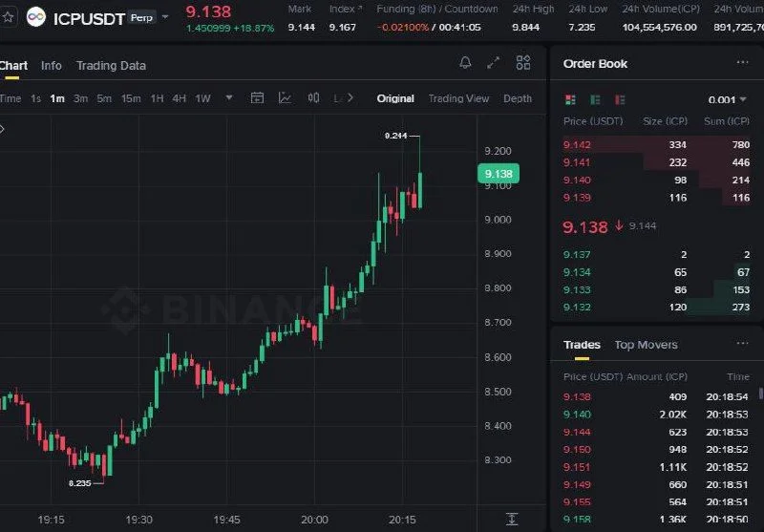764x532 pixels.
Task: Click bid price 9.134 row
Action: click(656, 272)
